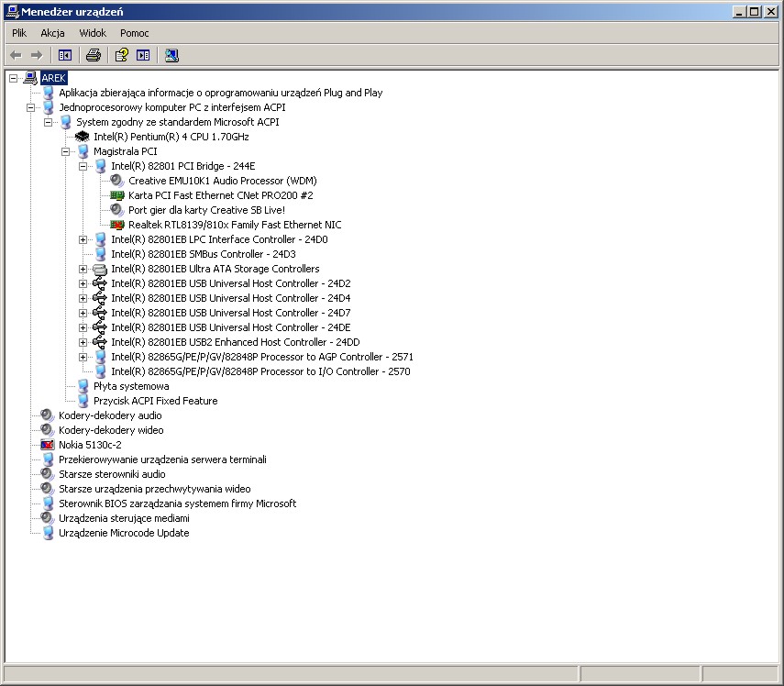Click the Forward arrow toolbar icon

(37, 55)
